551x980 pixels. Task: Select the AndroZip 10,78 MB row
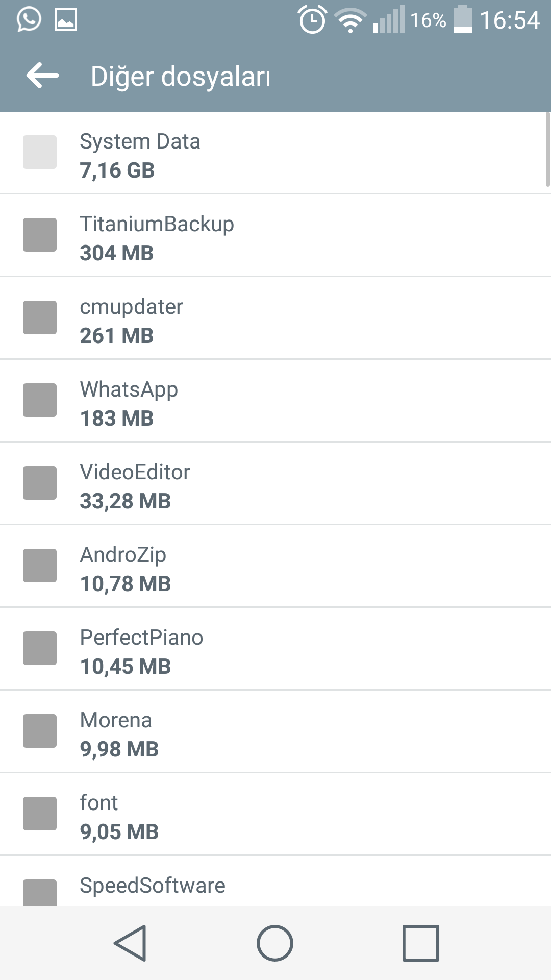pos(275,566)
